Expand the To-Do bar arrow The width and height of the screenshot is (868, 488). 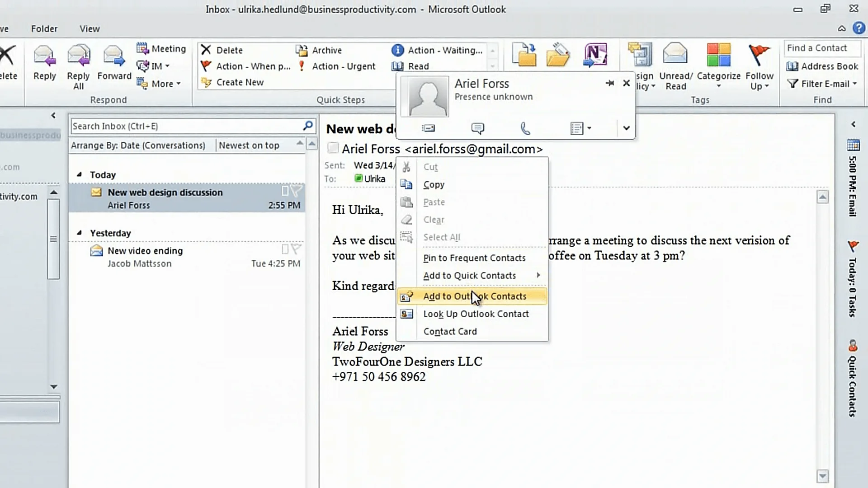(853, 124)
